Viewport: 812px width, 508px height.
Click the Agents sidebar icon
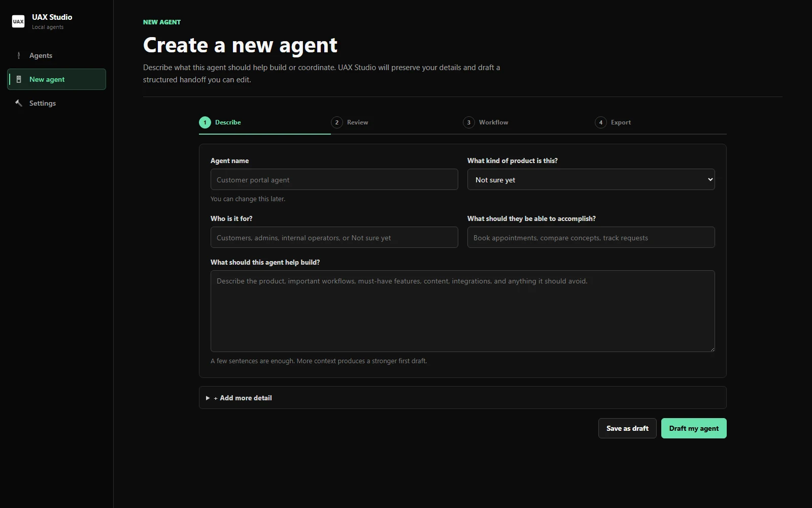19,55
